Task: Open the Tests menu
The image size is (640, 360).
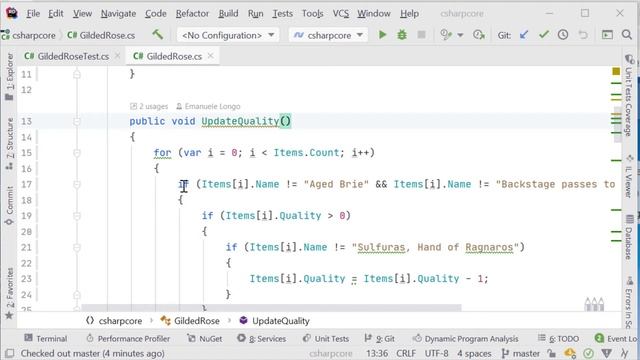Action: (282, 13)
